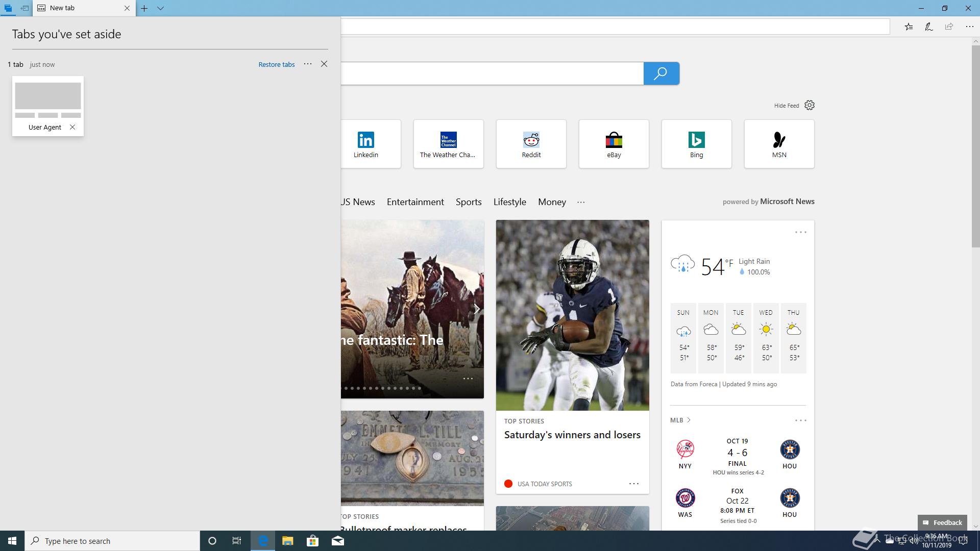Viewport: 980px width, 551px height.
Task: Click the Add notes pen icon
Action: point(929,27)
